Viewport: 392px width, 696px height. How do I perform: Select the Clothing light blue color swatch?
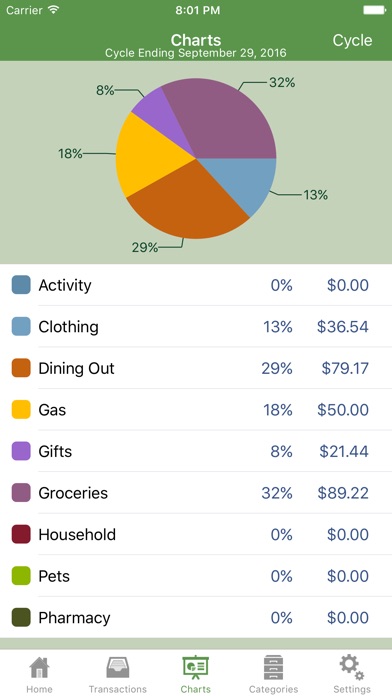[x=21, y=326]
